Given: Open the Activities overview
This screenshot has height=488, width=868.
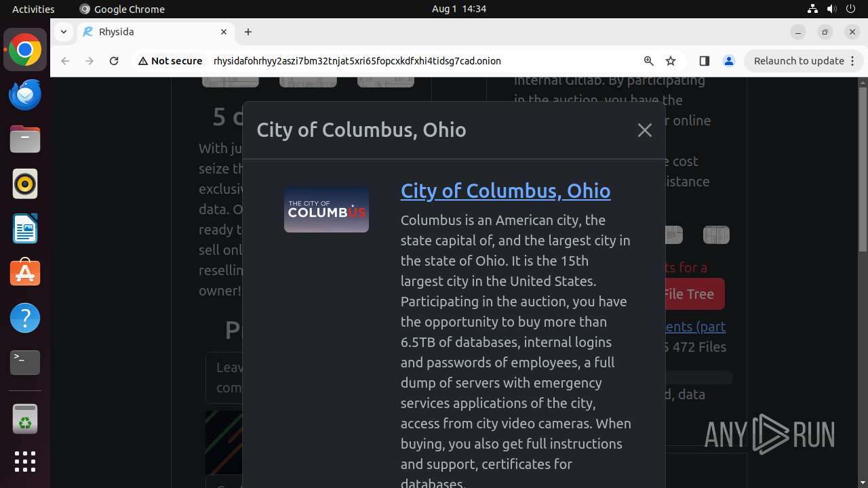Looking at the screenshot, I should (33, 9).
